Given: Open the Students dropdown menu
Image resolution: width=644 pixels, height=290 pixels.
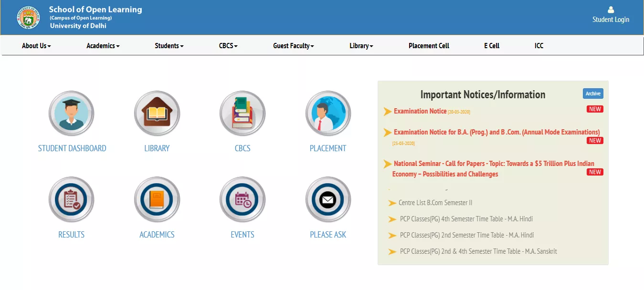Looking at the screenshot, I should pyautogui.click(x=169, y=46).
